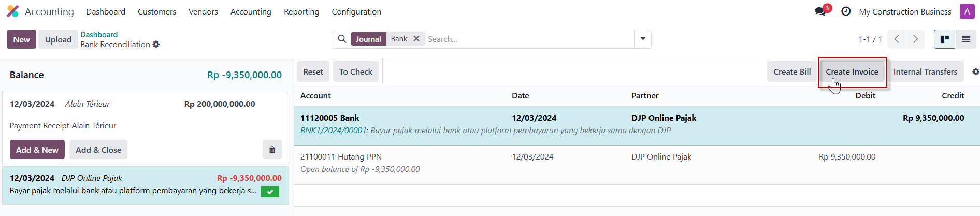Focus the Search input field
Image resolution: width=980 pixels, height=216 pixels.
(529, 39)
